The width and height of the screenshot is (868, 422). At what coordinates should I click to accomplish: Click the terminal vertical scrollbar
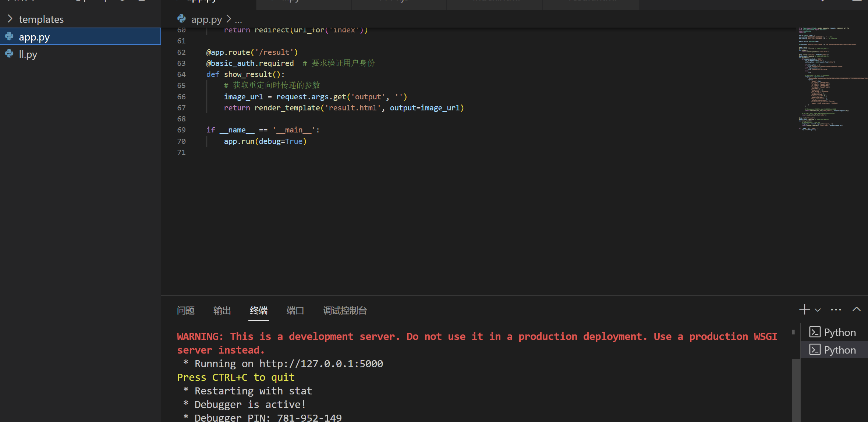(x=796, y=390)
